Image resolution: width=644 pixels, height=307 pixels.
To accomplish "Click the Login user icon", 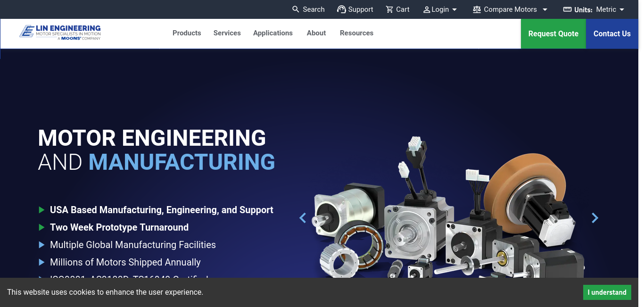I will tap(427, 9).
